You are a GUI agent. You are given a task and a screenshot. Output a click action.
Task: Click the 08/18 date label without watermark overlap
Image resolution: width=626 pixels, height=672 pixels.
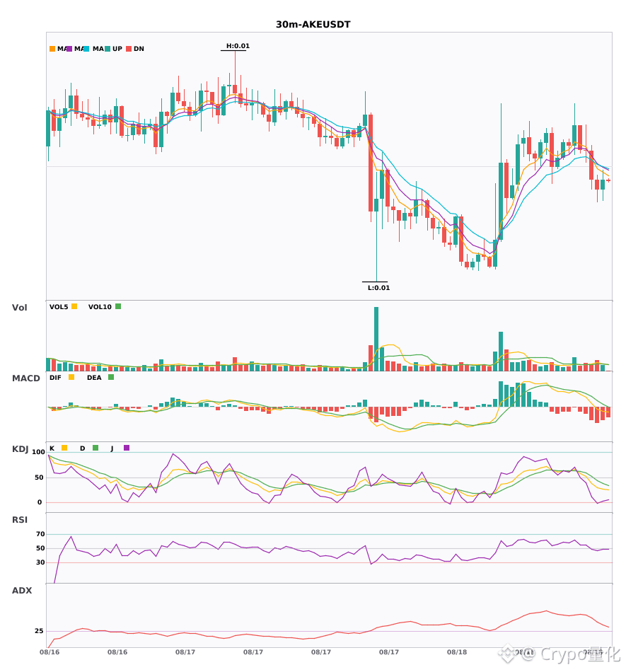[x=457, y=652]
